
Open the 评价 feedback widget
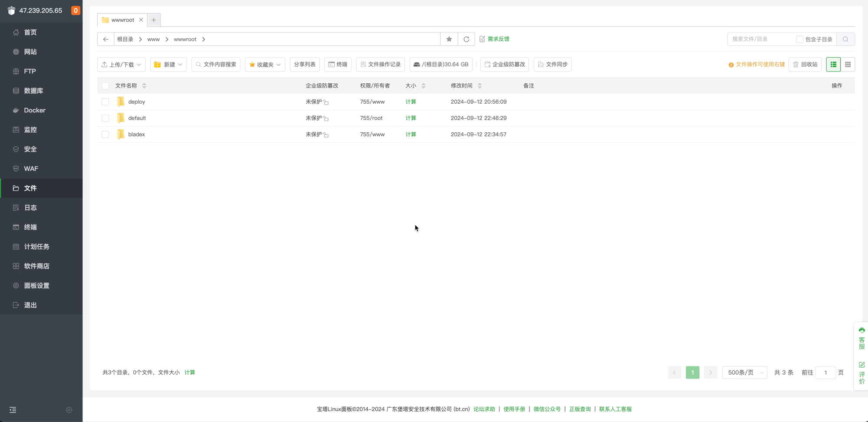tap(862, 373)
